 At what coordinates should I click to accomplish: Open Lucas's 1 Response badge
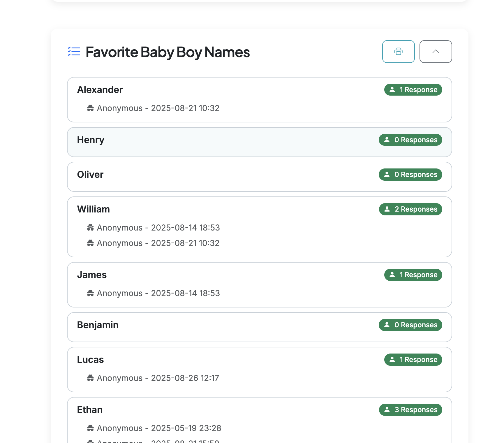(413, 360)
